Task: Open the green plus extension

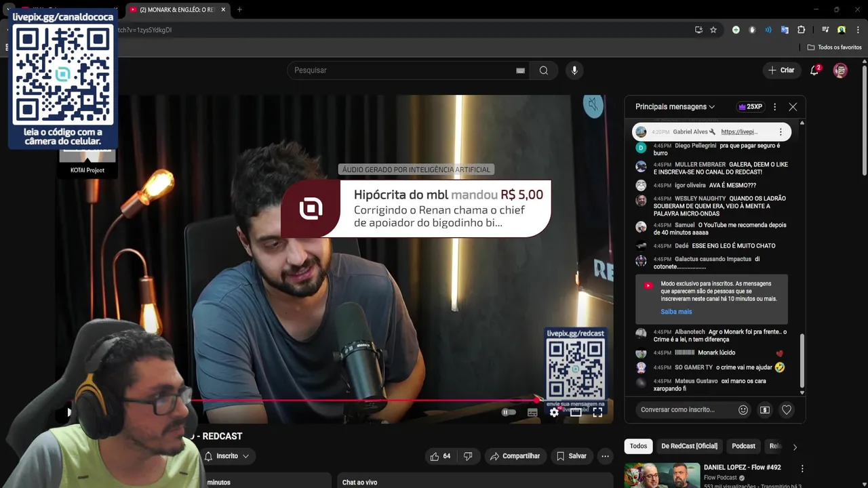Action: point(736,30)
